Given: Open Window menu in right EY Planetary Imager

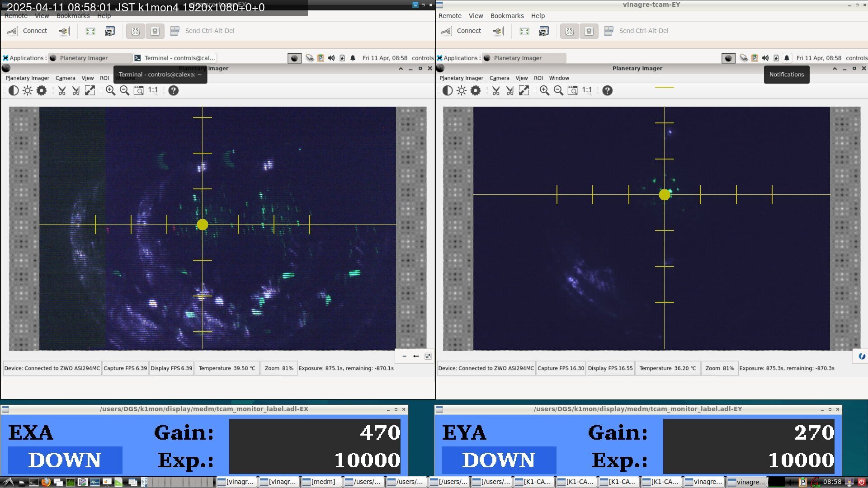Looking at the screenshot, I should point(559,78).
